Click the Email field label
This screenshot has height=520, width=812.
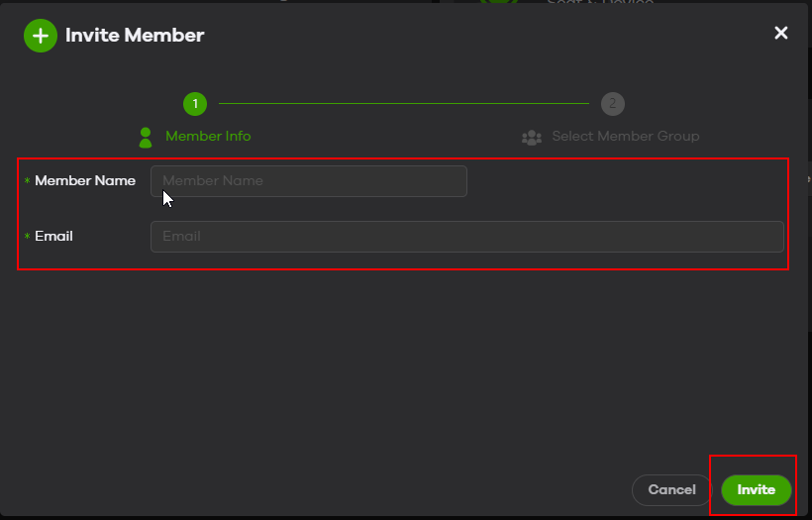53,237
